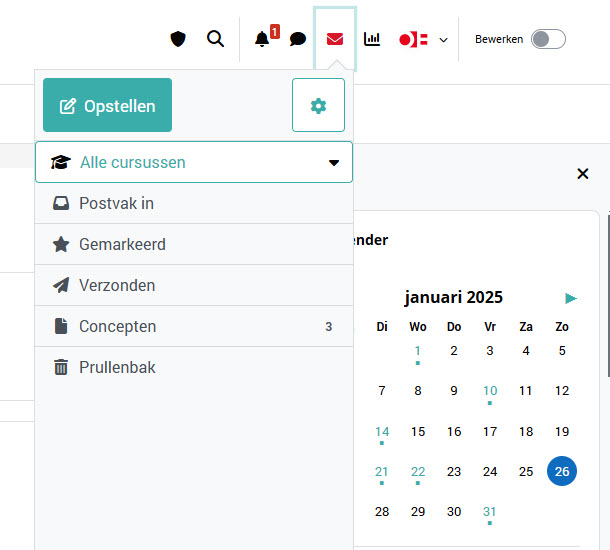Expand the Alle cursussen dropdown
The image size is (610, 550).
(x=194, y=162)
